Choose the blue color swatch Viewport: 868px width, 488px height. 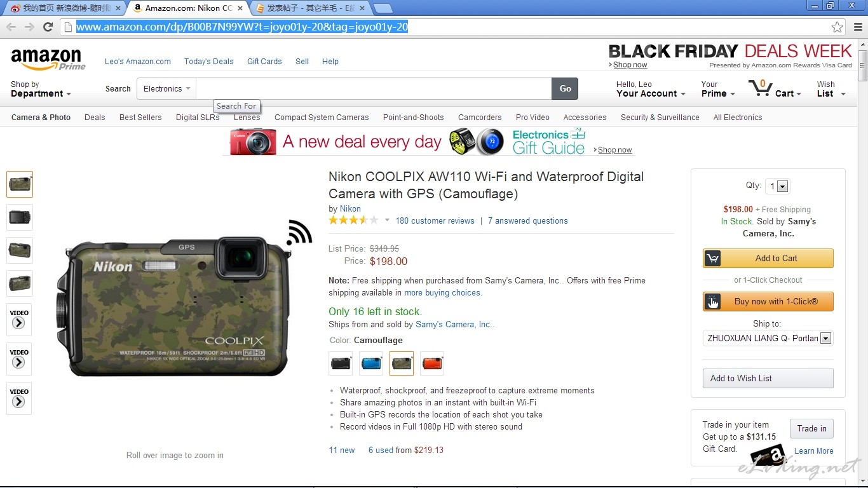371,363
